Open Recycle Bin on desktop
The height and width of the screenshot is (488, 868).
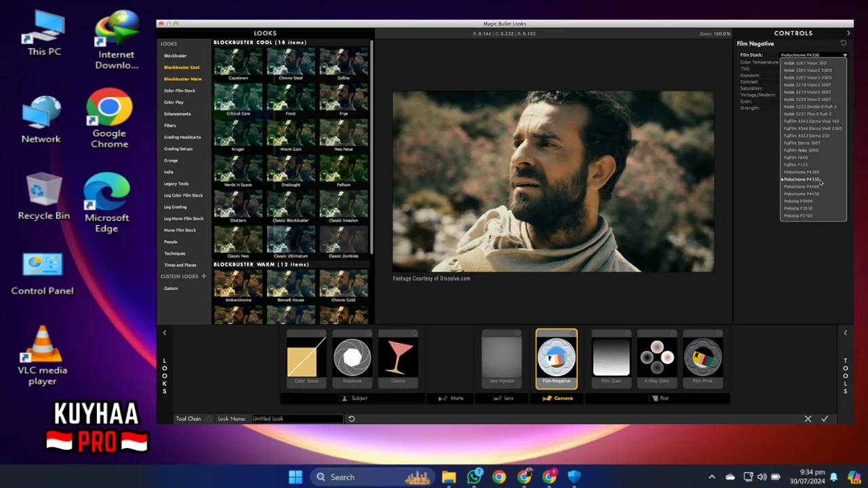pos(43,197)
